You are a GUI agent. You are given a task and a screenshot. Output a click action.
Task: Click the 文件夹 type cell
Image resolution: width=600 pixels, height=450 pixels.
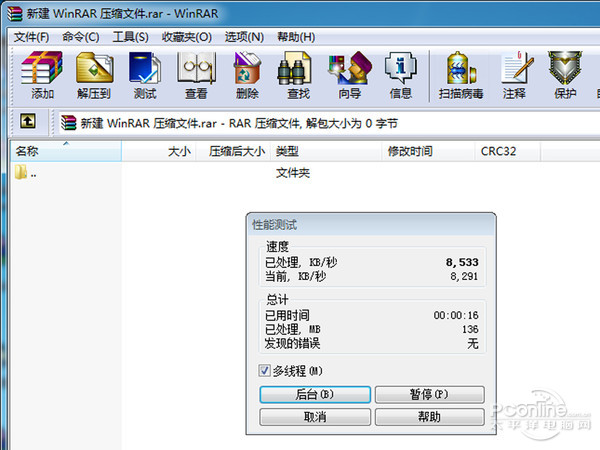(293, 173)
